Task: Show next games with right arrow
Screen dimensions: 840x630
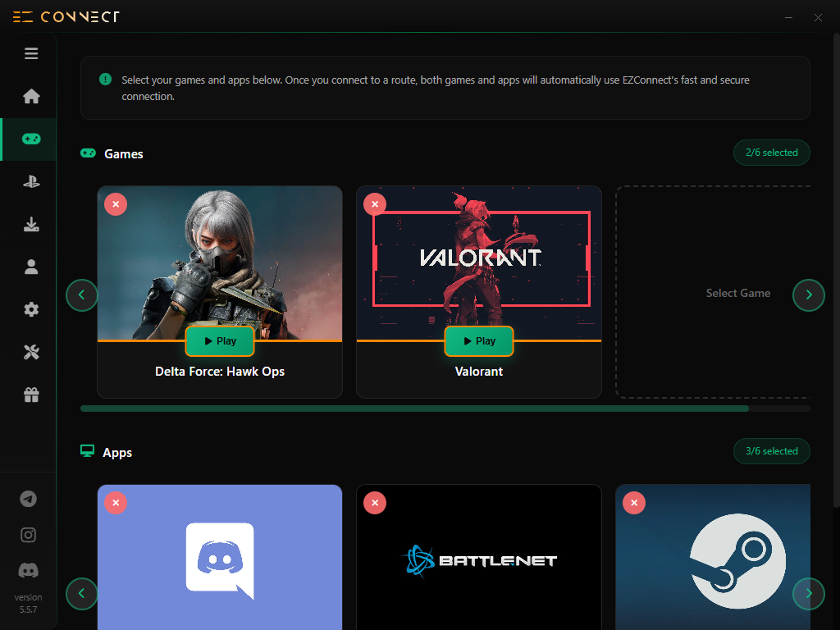Action: 808,295
